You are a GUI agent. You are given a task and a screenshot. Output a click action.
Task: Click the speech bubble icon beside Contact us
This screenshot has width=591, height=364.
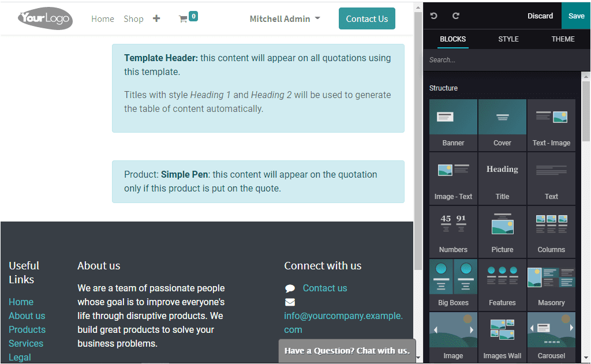point(289,288)
